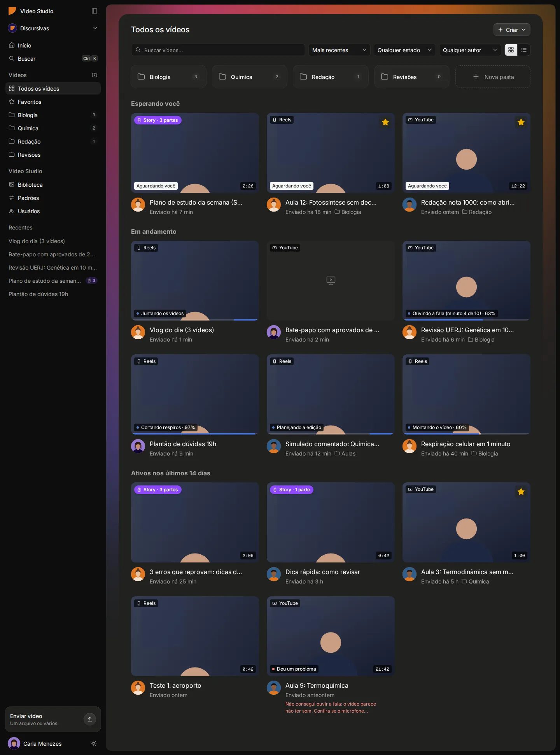The width and height of the screenshot is (560, 755).
Task: Open Usuários in the sidebar
Action: (53, 211)
